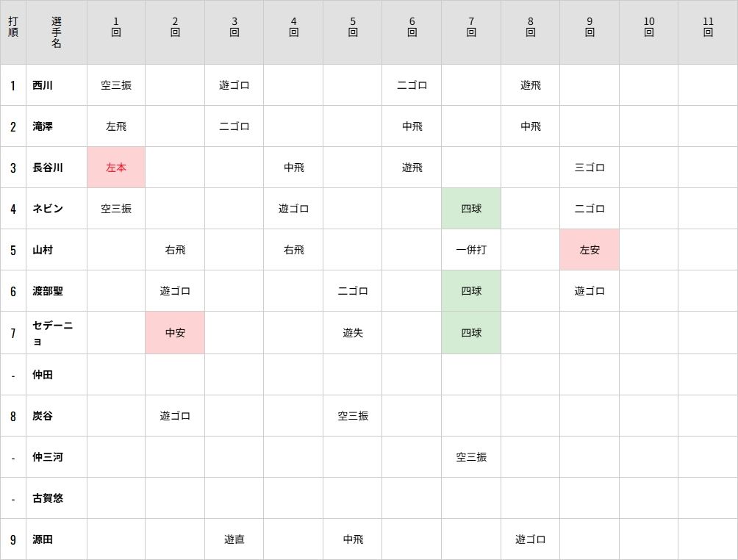Image resolution: width=738 pixels, height=560 pixels.
Task: Select 源田's 遊直 result
Action: (x=234, y=539)
